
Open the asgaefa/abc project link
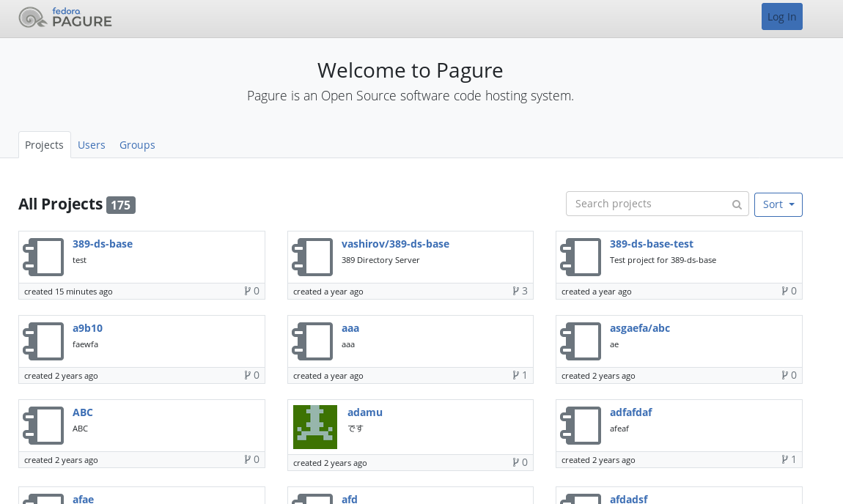click(x=640, y=328)
